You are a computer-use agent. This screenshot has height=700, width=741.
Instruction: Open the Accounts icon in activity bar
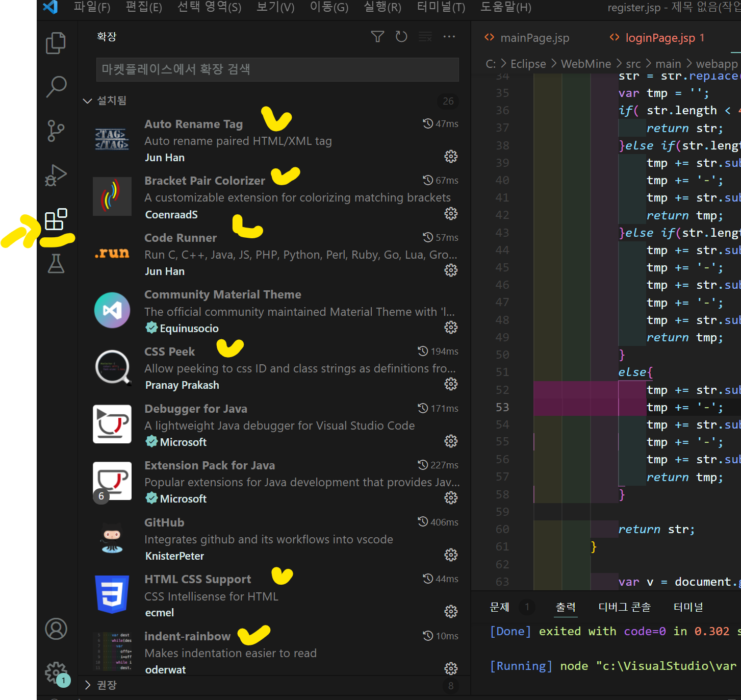coord(56,629)
